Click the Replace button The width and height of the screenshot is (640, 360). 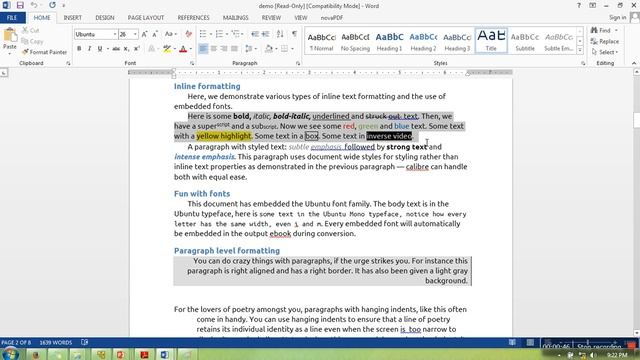pyautogui.click(x=605, y=41)
